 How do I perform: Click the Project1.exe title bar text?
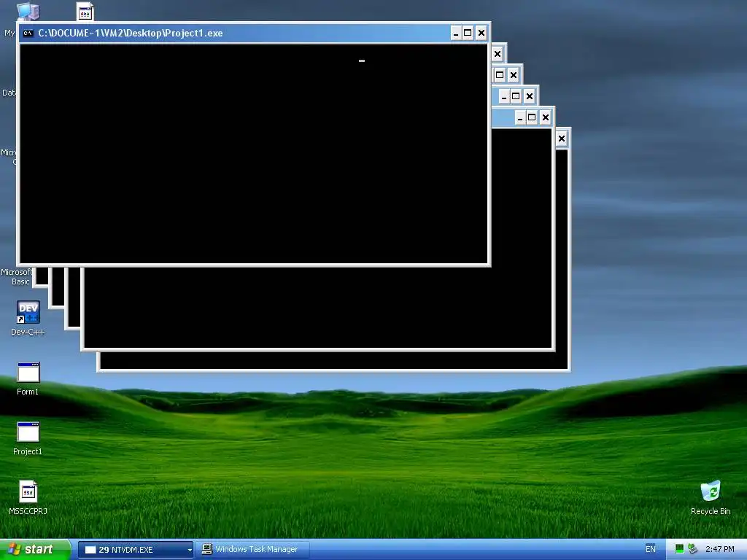coord(131,33)
